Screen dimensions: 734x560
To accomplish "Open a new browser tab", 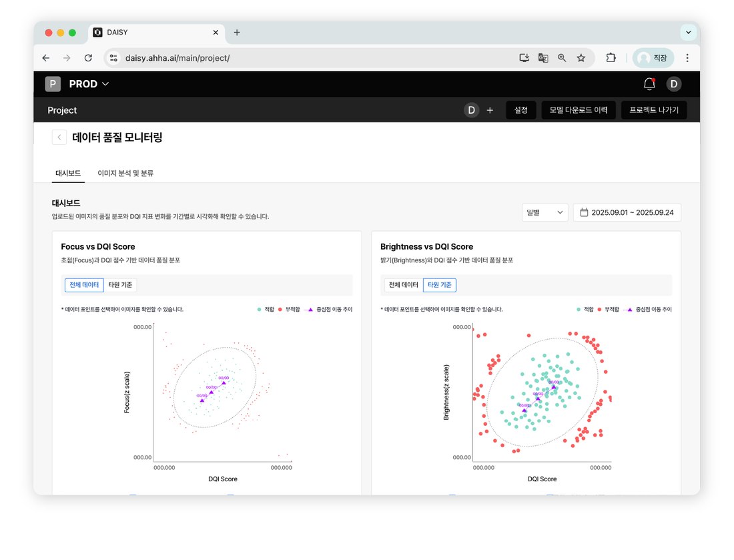I will pos(237,32).
